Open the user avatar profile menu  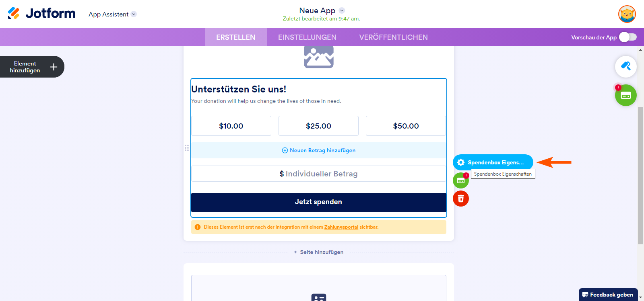(627, 14)
